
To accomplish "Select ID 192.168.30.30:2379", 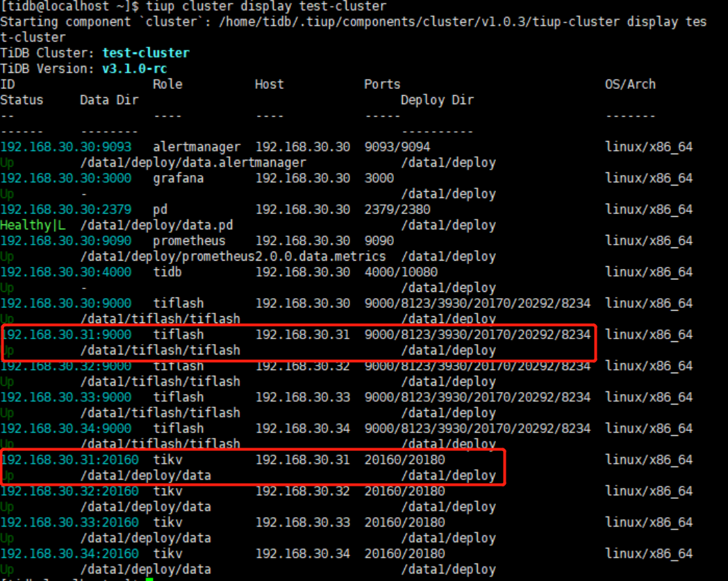I will (66, 209).
